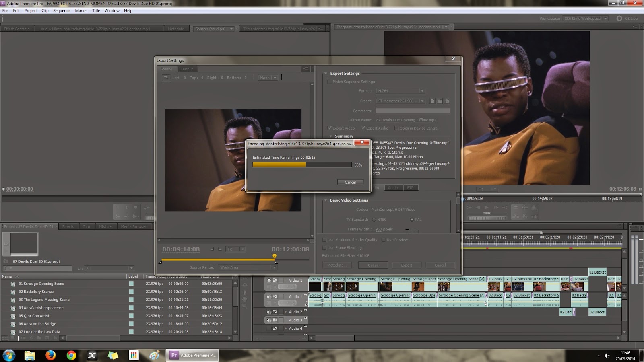Switch to the FTP tab
This screenshot has width=644, height=362.
[410, 188]
